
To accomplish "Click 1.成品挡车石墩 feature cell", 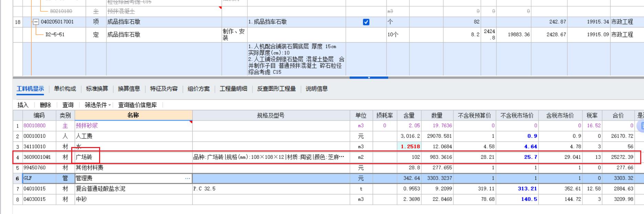I will pyautogui.click(x=296, y=22).
